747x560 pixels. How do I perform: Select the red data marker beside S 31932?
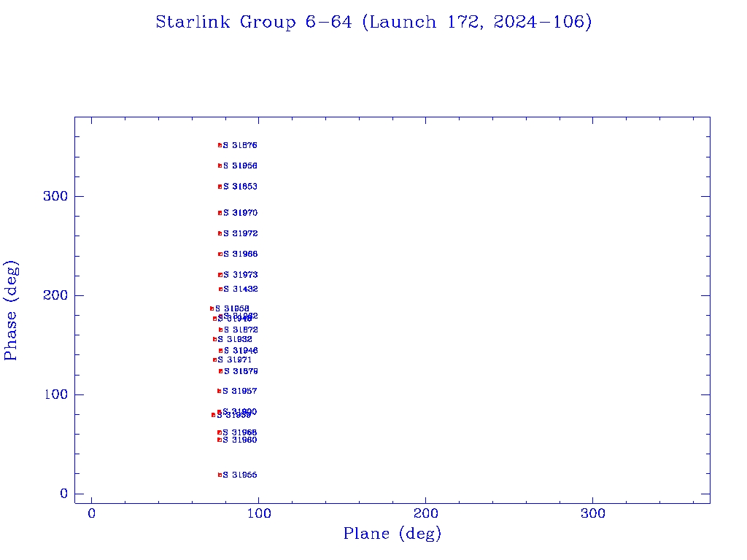point(214,340)
